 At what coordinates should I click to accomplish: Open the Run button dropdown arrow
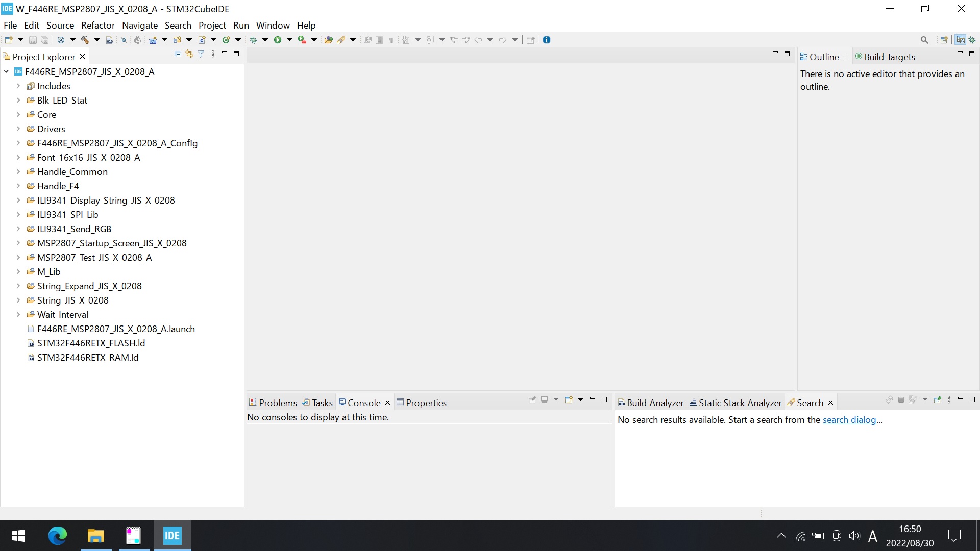(289, 40)
